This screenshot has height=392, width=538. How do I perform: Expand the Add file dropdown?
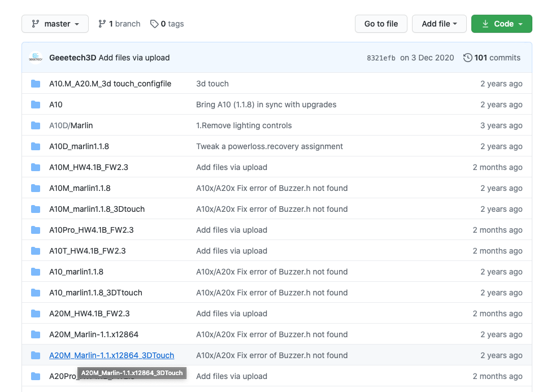click(x=439, y=24)
